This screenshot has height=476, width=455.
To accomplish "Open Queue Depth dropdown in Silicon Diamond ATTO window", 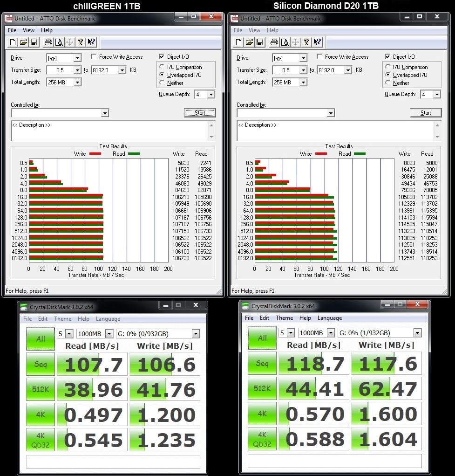I will tap(437, 95).
